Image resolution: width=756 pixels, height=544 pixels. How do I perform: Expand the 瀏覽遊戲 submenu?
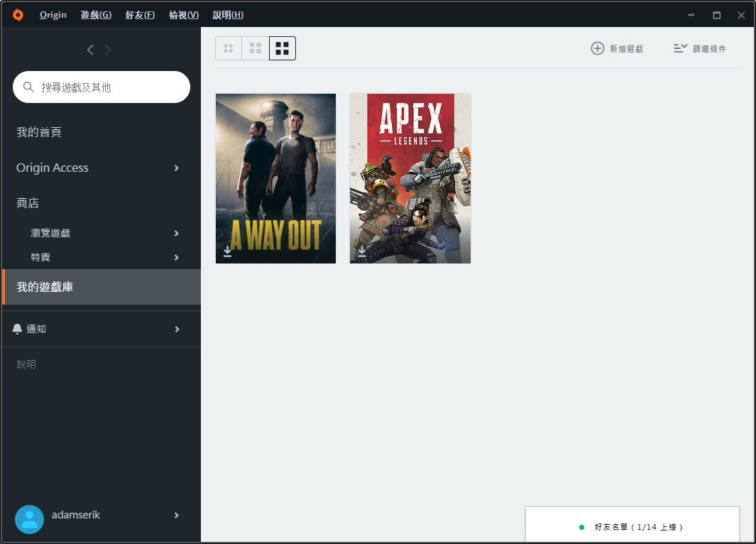pos(177,234)
